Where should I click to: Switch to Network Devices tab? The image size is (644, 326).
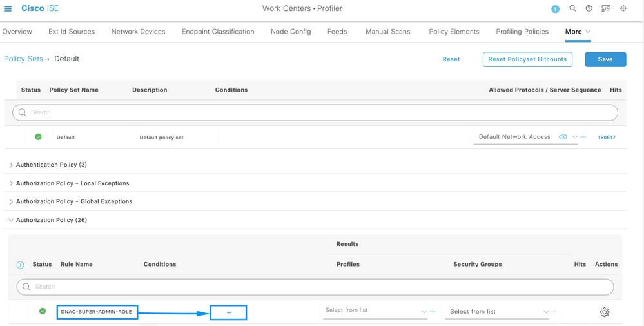tap(139, 31)
